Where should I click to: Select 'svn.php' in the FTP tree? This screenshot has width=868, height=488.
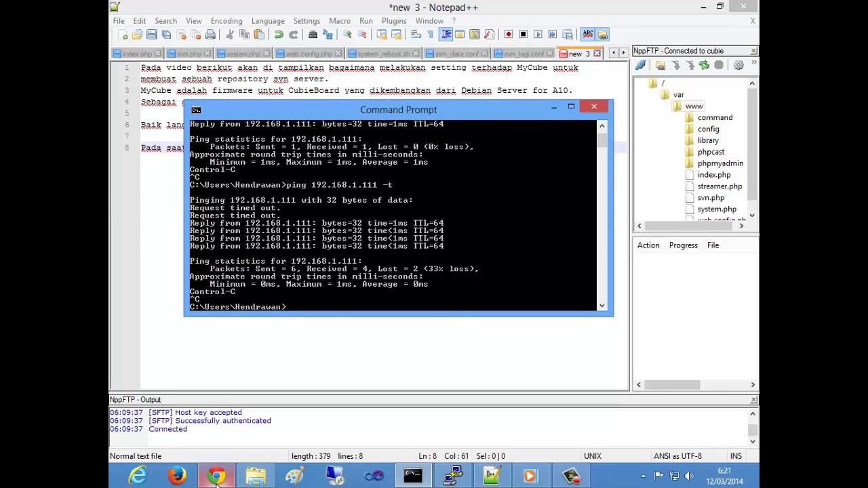click(x=711, y=198)
